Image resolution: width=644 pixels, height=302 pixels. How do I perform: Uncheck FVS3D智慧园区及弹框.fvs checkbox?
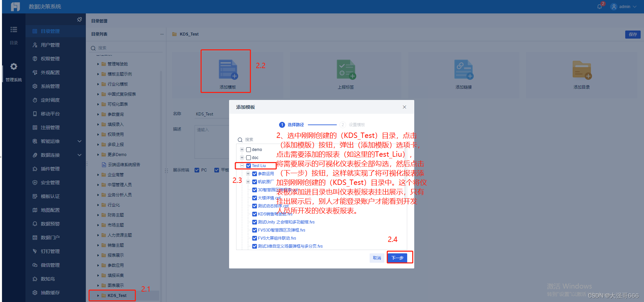pyautogui.click(x=255, y=230)
